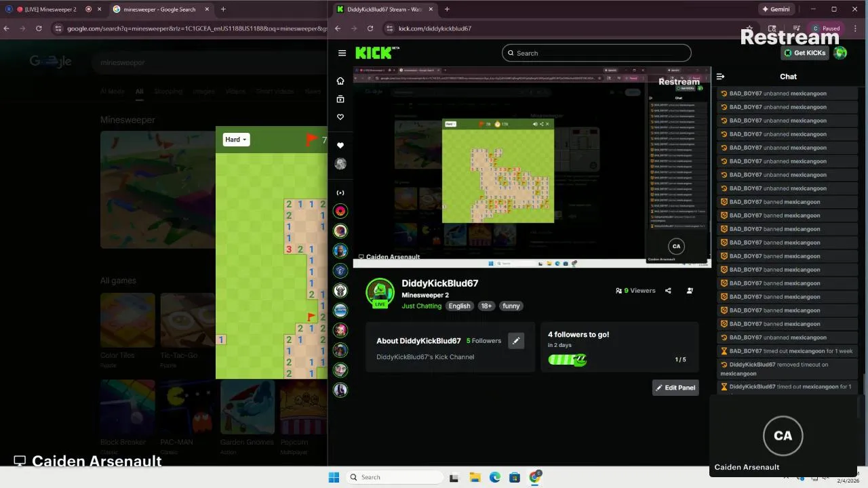Open the Hard difficulty dropdown
Screen dimensions: 868x488
point(237,140)
